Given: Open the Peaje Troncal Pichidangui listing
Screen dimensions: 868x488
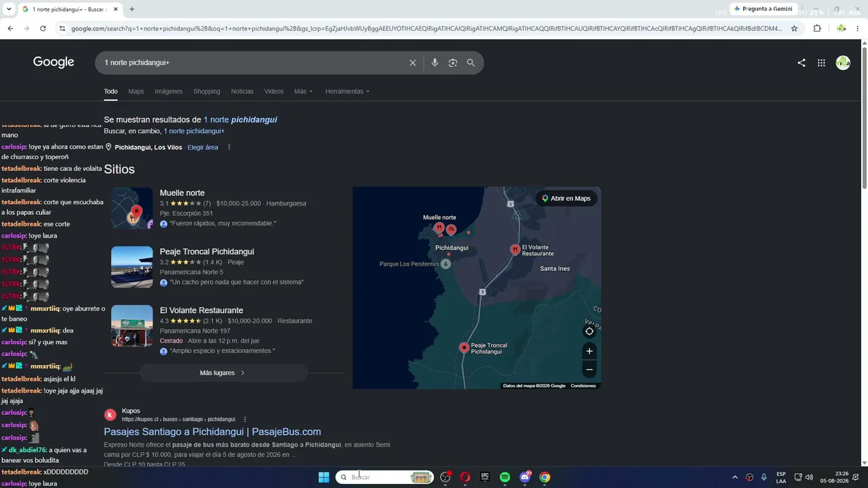Looking at the screenshot, I should pyautogui.click(x=207, y=251).
